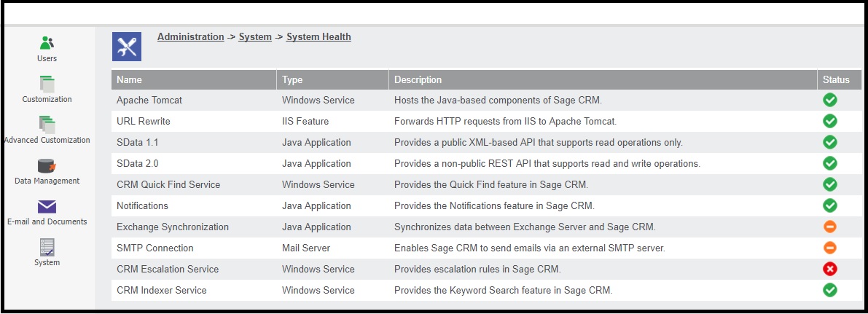This screenshot has height=314, width=868.
Task: Click the red error icon for CRM Escalation Service
Action: click(x=829, y=269)
